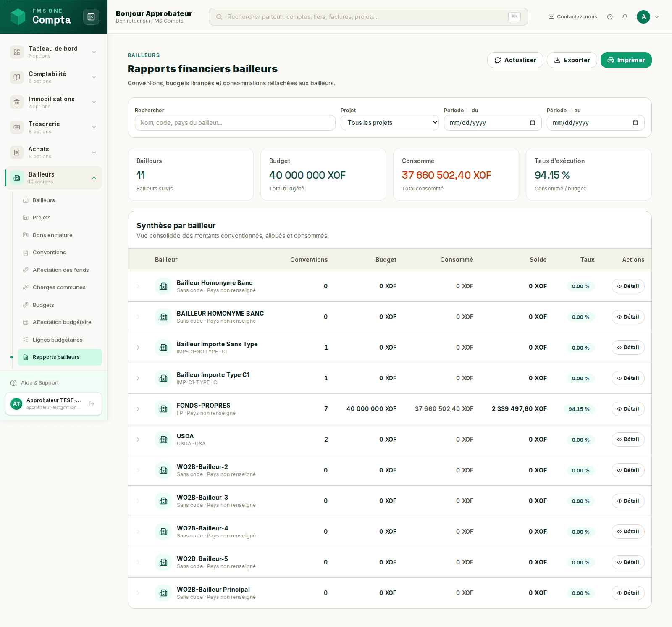Image resolution: width=672 pixels, height=627 pixels.
Task: Click the search magnifier icon in global search
Action: coord(219,17)
